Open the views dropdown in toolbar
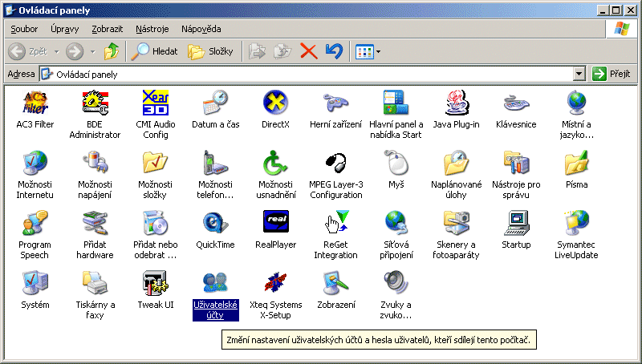Image resolution: width=642 pixels, height=364 pixels. [x=378, y=51]
